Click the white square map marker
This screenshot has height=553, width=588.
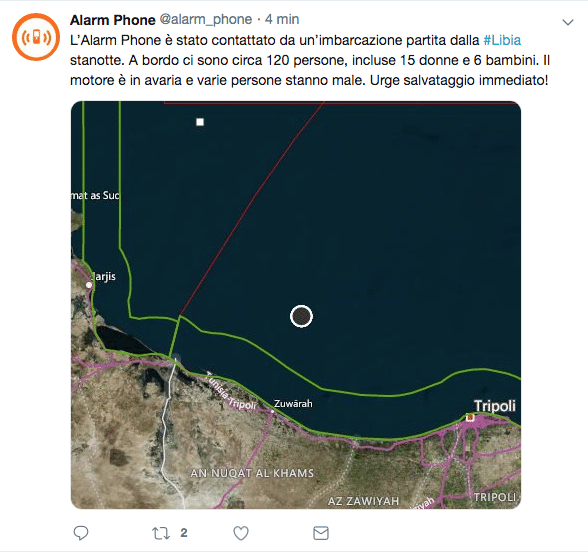(200, 122)
